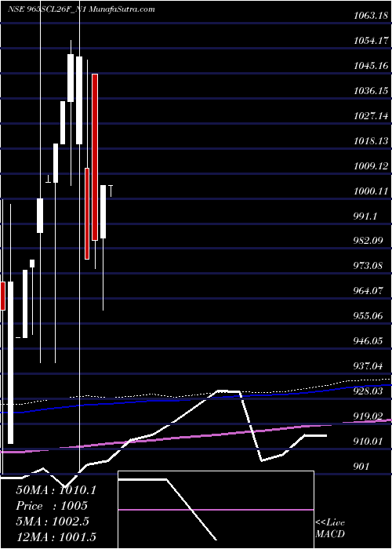The width and height of the screenshot is (392, 549).
Task: Click the 1000.11 price axis label
Action: 372,191
